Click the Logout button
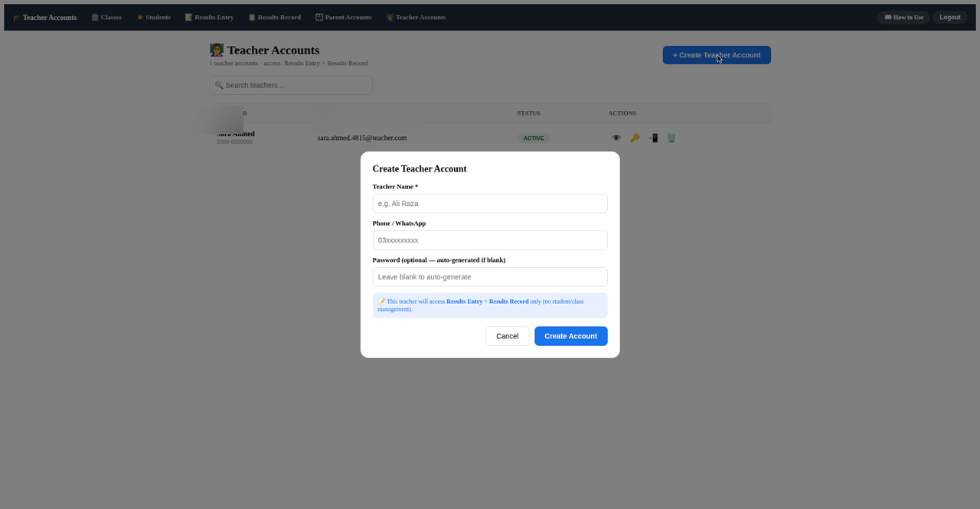 click(x=950, y=17)
